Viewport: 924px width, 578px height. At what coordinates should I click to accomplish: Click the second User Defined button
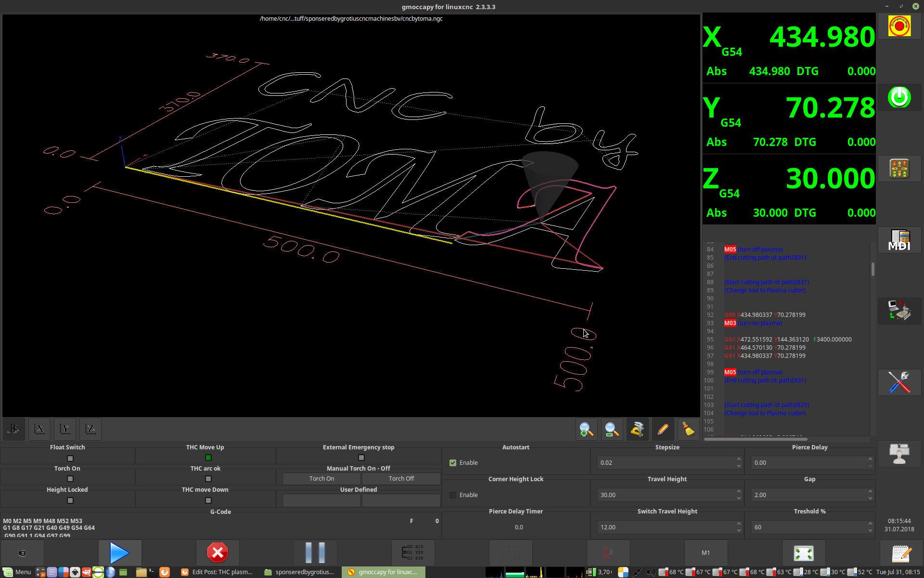pos(401,500)
